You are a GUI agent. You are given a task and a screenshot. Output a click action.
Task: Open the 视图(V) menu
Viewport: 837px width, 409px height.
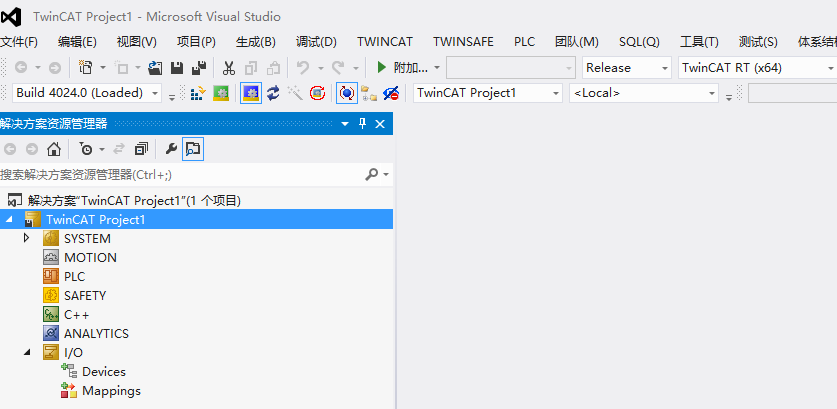point(137,42)
